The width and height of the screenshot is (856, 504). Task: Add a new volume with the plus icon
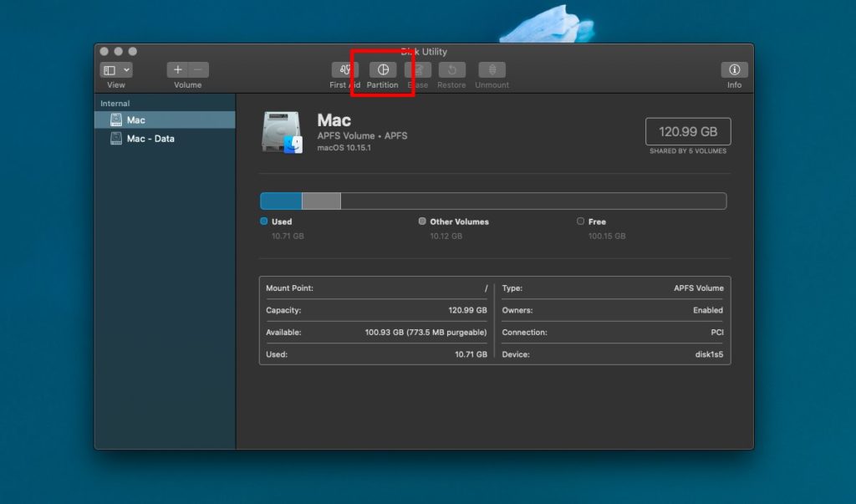(178, 69)
